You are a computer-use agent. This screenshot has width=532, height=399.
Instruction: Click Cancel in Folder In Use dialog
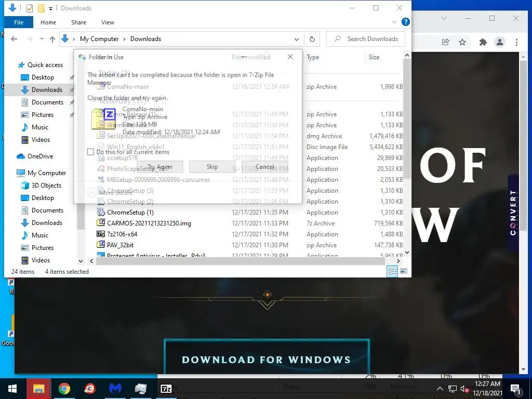click(x=265, y=167)
